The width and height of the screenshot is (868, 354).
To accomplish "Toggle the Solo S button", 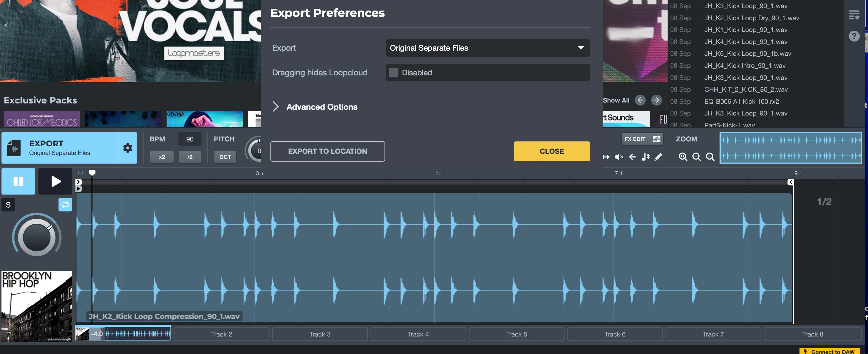I will [x=8, y=205].
